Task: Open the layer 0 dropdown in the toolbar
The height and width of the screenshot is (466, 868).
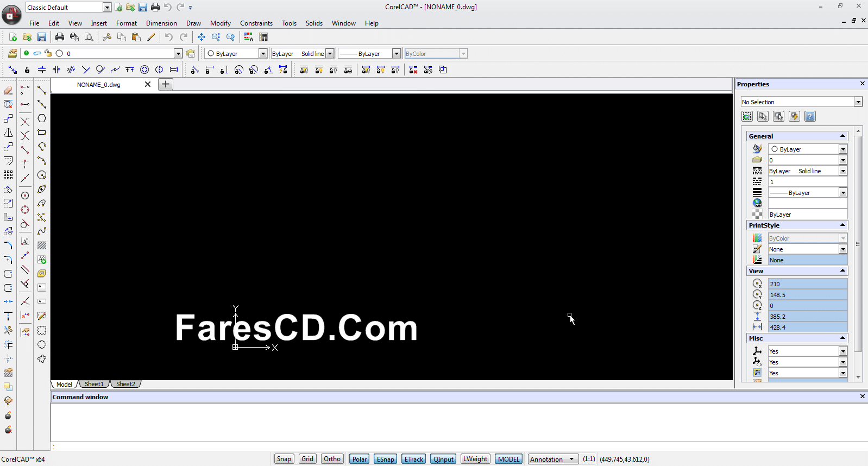Action: pos(178,53)
